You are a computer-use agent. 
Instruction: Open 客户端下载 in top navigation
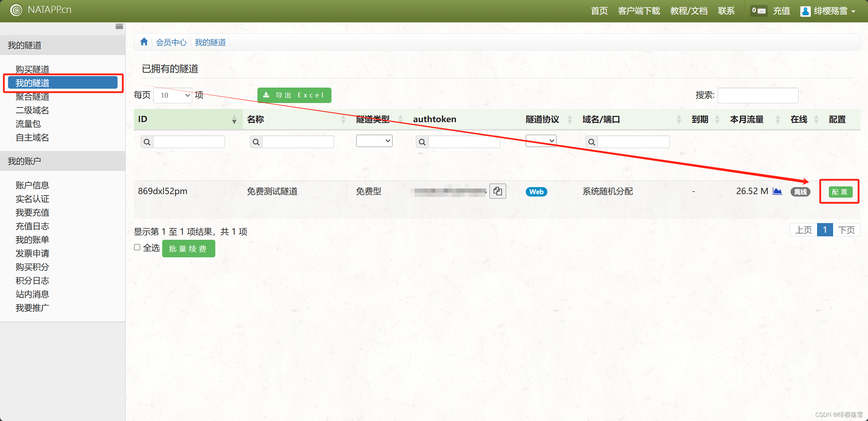pos(639,11)
